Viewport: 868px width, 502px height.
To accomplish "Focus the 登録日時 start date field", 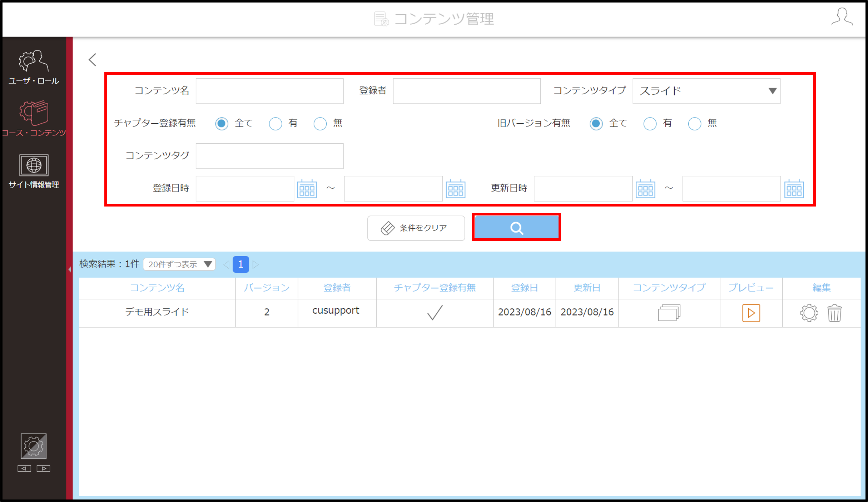I will coord(245,188).
